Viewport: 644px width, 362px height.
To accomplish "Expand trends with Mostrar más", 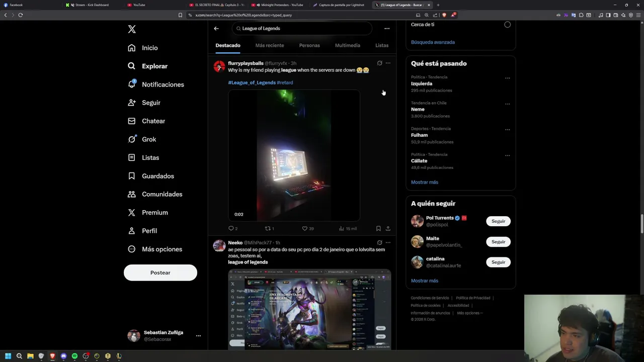I will pos(425,182).
